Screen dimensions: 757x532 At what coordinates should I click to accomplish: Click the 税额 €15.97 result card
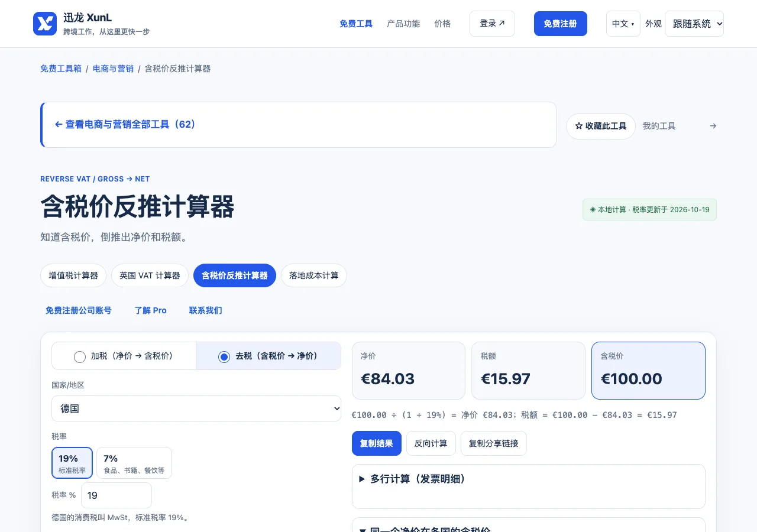pos(529,371)
